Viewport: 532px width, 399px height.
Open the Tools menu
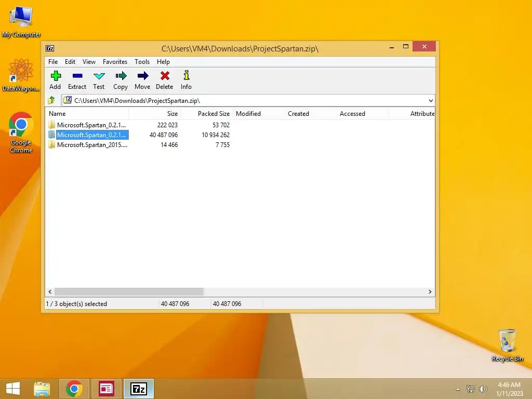tap(142, 62)
